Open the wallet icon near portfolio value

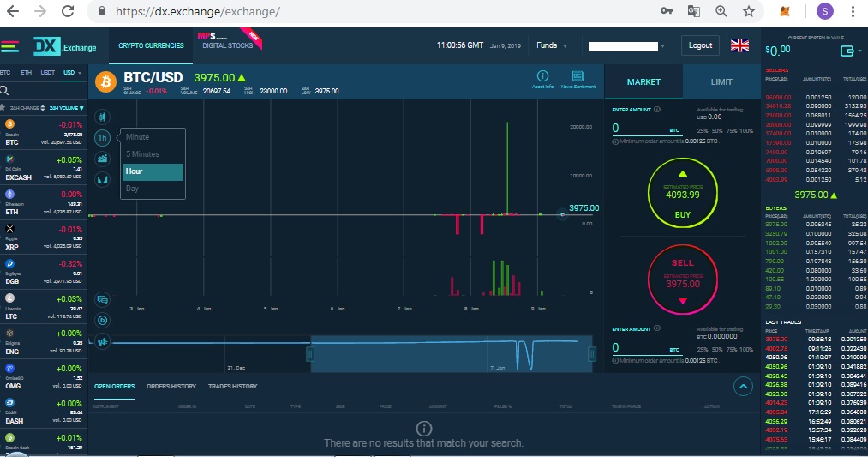pos(847,51)
